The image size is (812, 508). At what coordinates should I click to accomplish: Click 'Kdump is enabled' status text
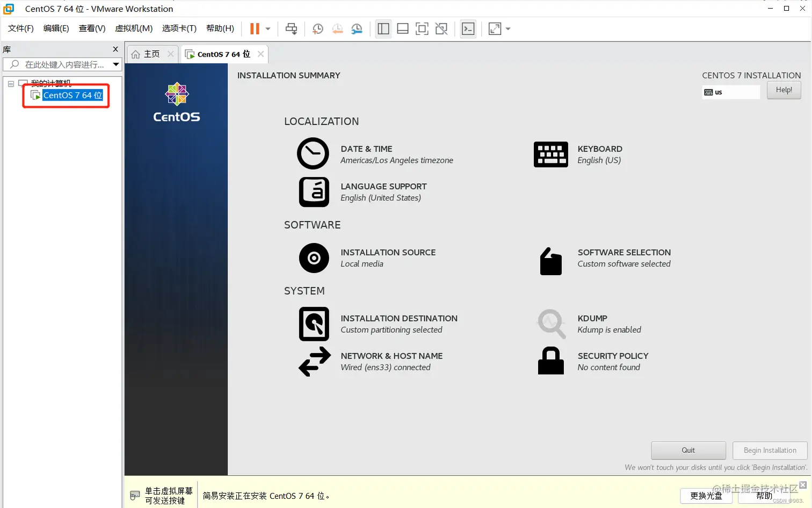click(x=609, y=330)
